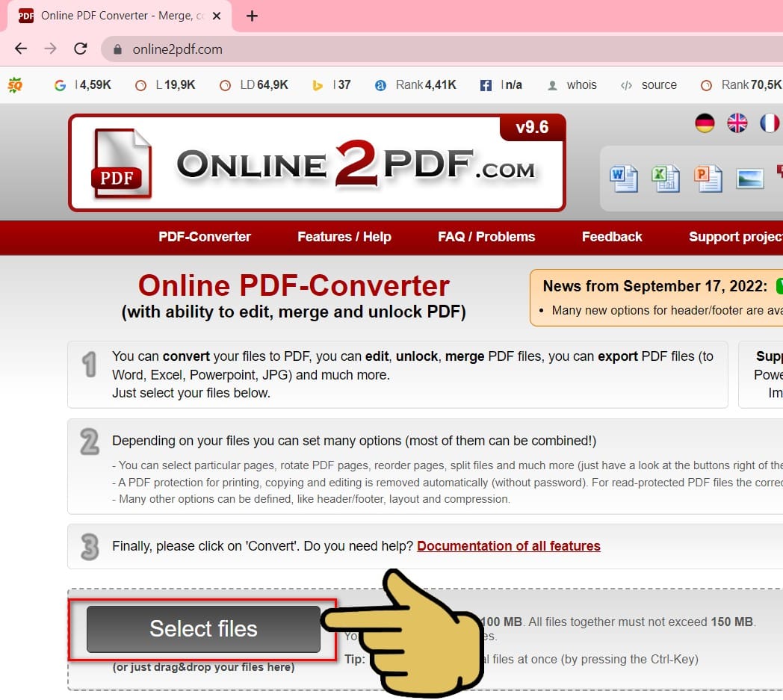Click the Online2PDF.com logo banner
783x700 pixels.
tap(317, 163)
